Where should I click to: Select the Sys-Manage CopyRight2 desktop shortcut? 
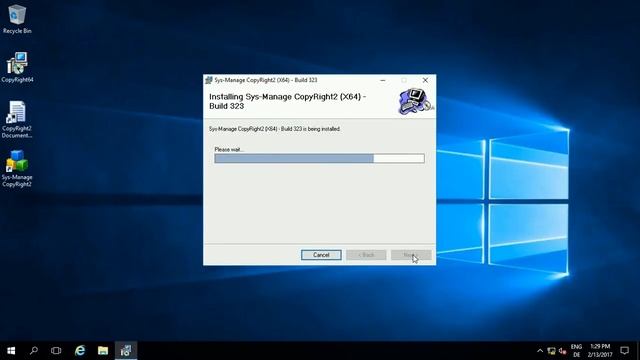[x=17, y=169]
